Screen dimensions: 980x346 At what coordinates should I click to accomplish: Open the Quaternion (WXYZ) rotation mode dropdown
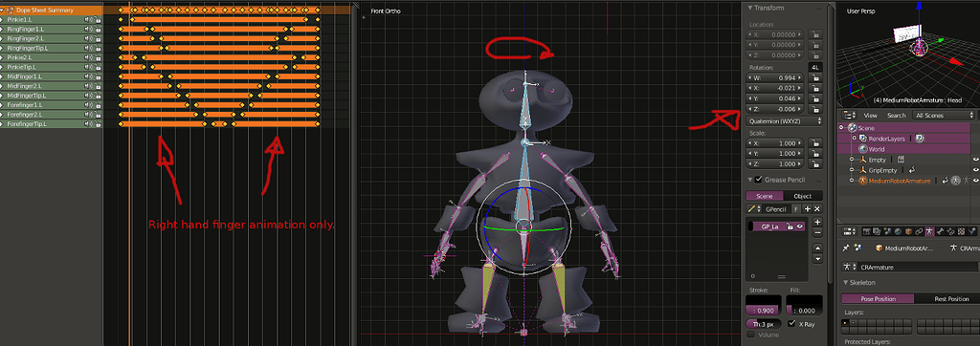coord(785,120)
